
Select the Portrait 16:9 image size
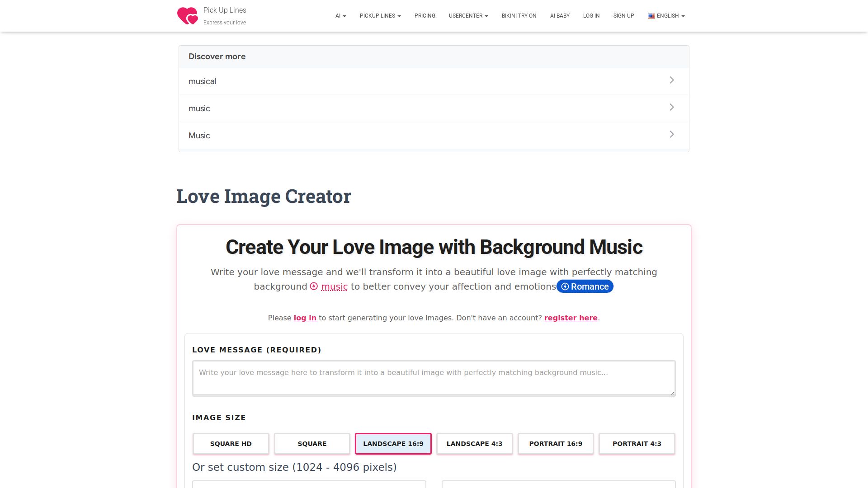[x=556, y=444]
